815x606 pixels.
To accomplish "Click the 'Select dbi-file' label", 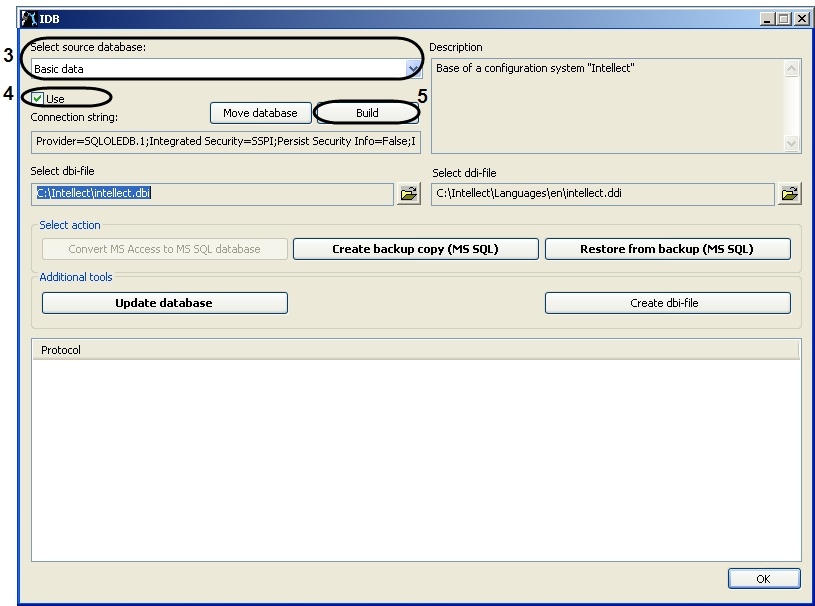I will click(x=62, y=171).
